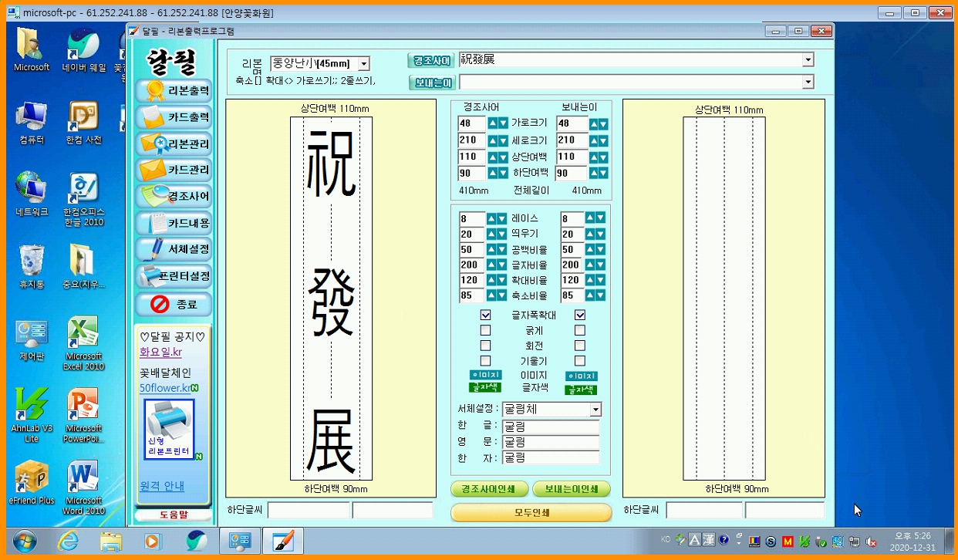The image size is (958, 560).
Task: Select 경조사어 menu item in sidebar
Action: tap(173, 196)
